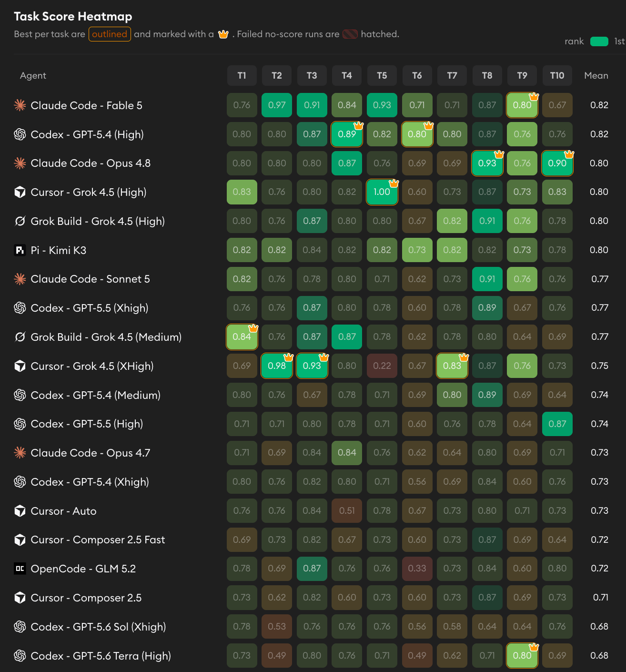Select the T6 column header
This screenshot has width=626, height=672.
417,75
